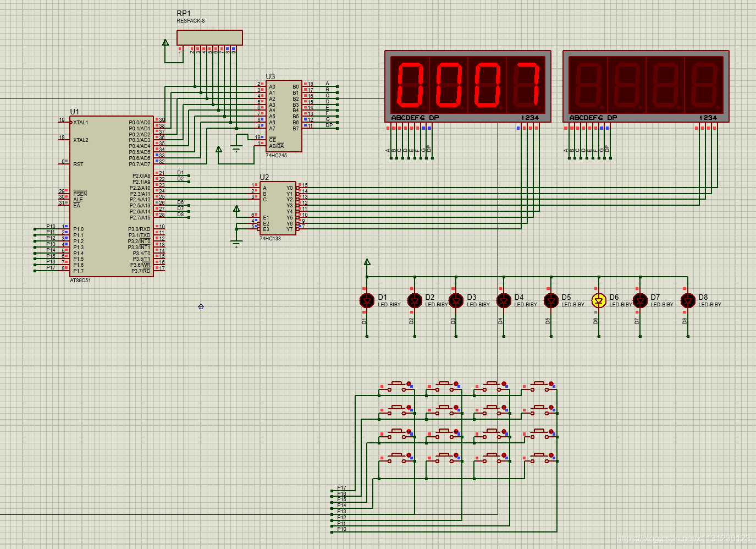
Task: Click the U3 reference label
Action: click(x=271, y=76)
